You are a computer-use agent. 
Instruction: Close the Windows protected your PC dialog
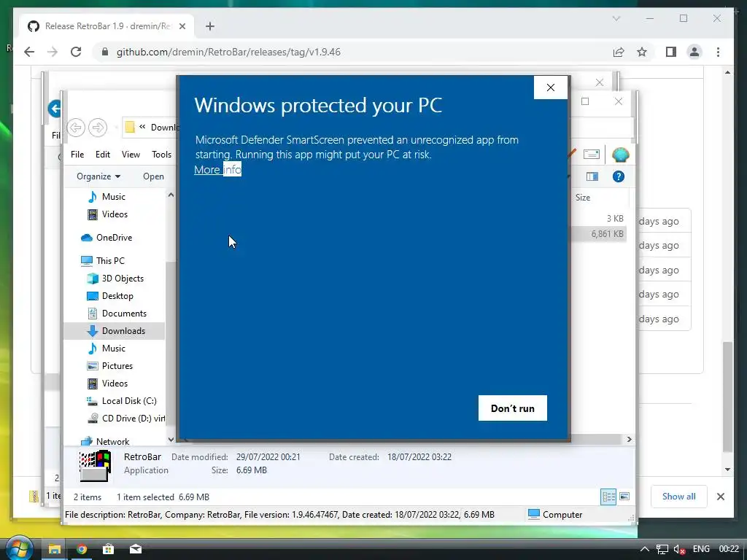click(551, 87)
